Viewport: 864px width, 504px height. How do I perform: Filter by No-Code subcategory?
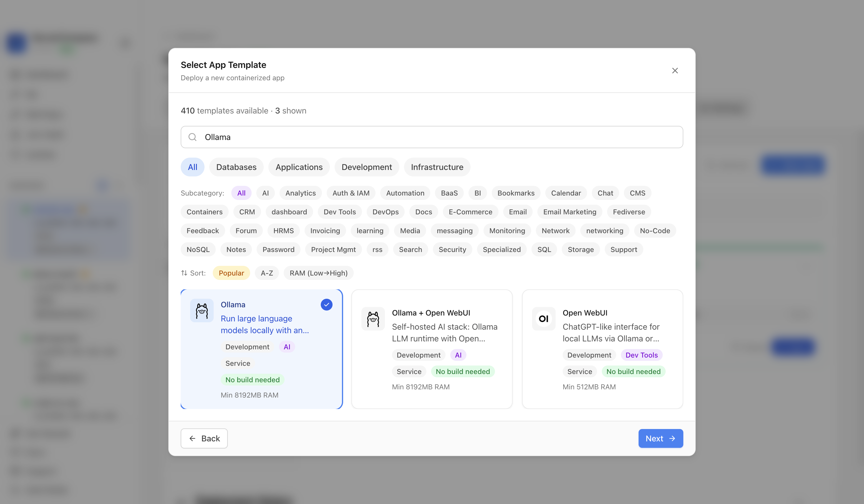click(x=655, y=231)
